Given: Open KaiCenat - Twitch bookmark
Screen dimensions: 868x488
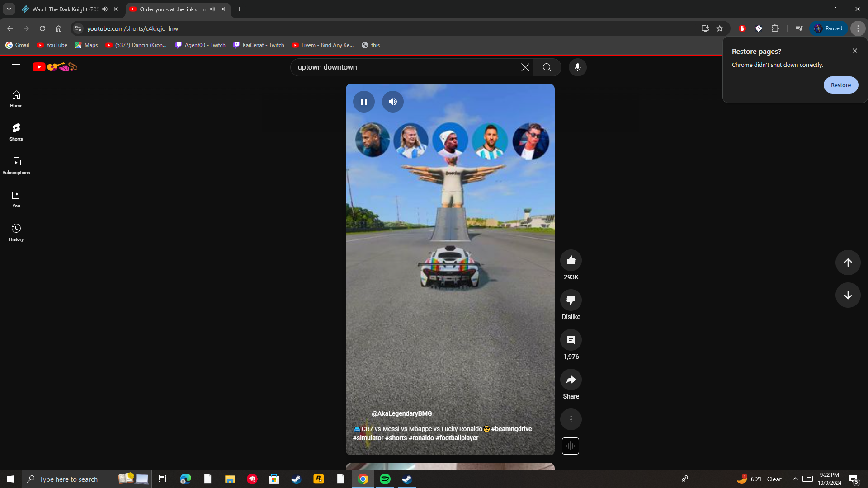Looking at the screenshot, I should (259, 45).
